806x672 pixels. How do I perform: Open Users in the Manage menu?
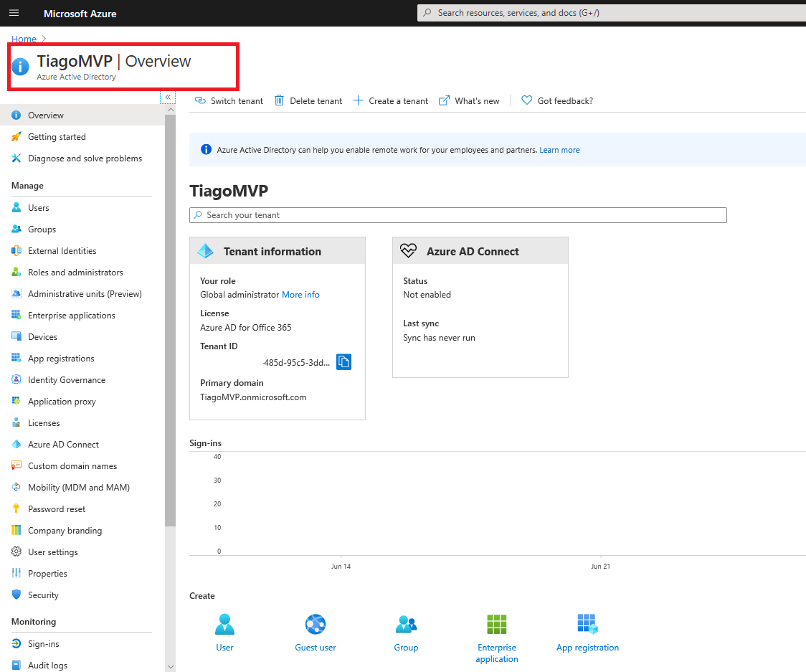pos(39,208)
